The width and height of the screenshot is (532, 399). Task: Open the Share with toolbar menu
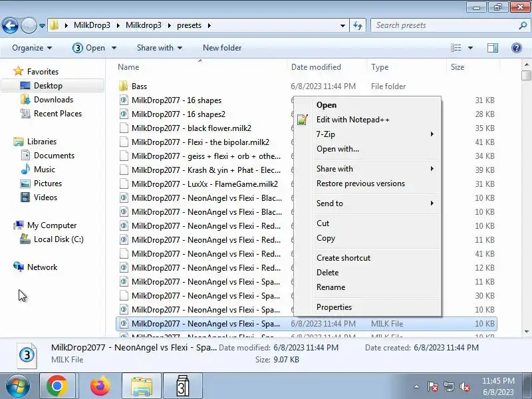click(160, 48)
